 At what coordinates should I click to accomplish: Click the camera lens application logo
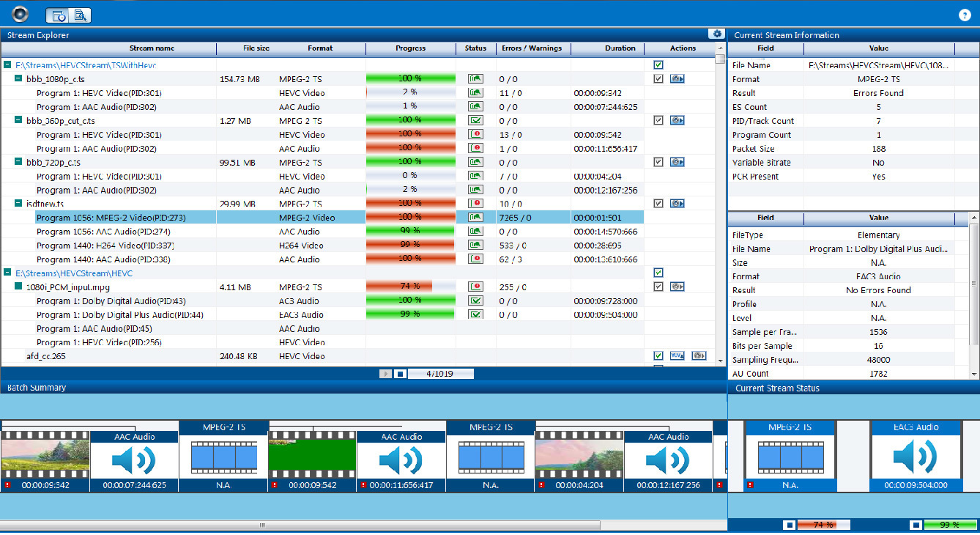point(20,14)
